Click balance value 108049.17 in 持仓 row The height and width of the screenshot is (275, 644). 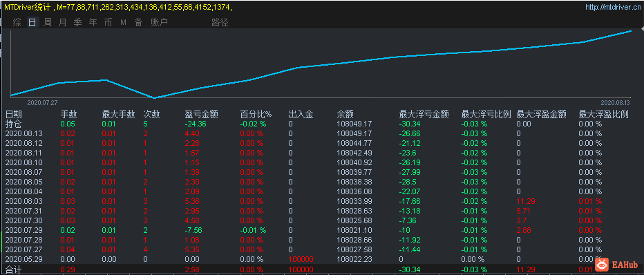tap(354, 124)
